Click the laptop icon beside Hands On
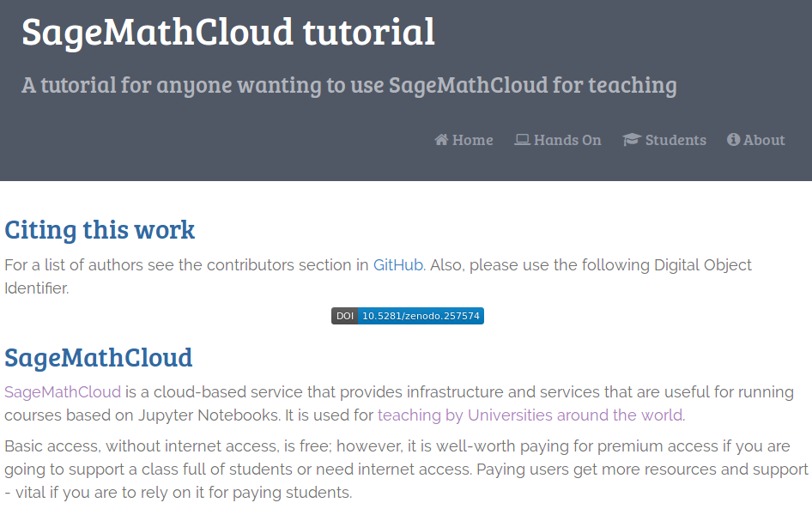Image resolution: width=812 pixels, height=509 pixels. click(522, 140)
